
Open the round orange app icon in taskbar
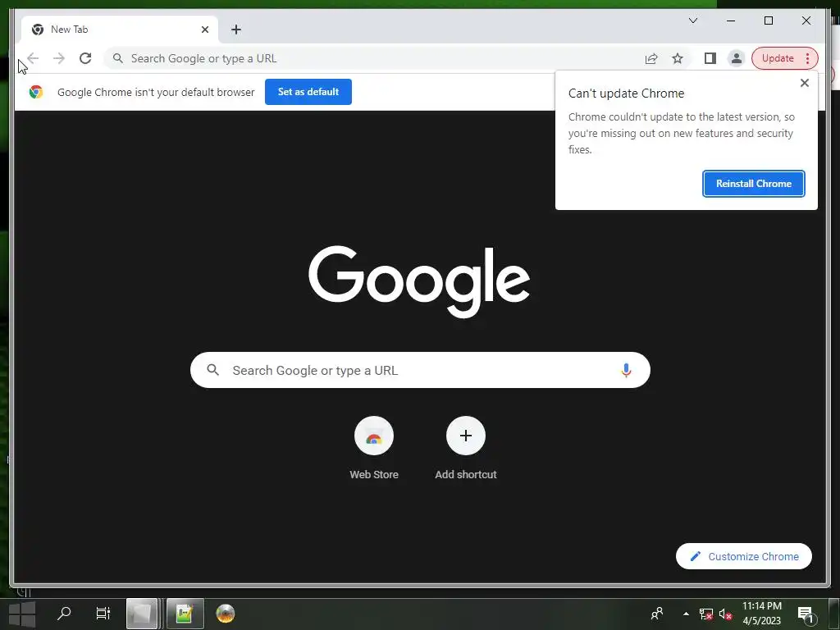[226, 614]
